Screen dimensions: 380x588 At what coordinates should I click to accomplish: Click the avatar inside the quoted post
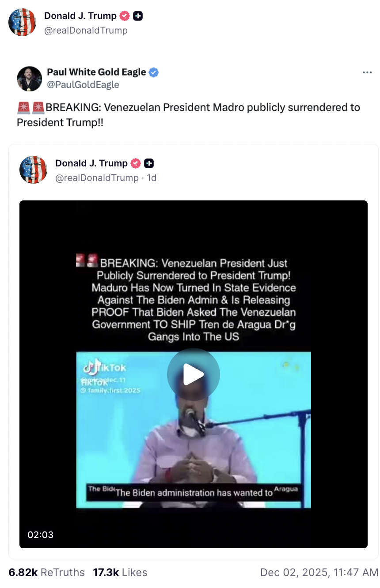click(33, 170)
